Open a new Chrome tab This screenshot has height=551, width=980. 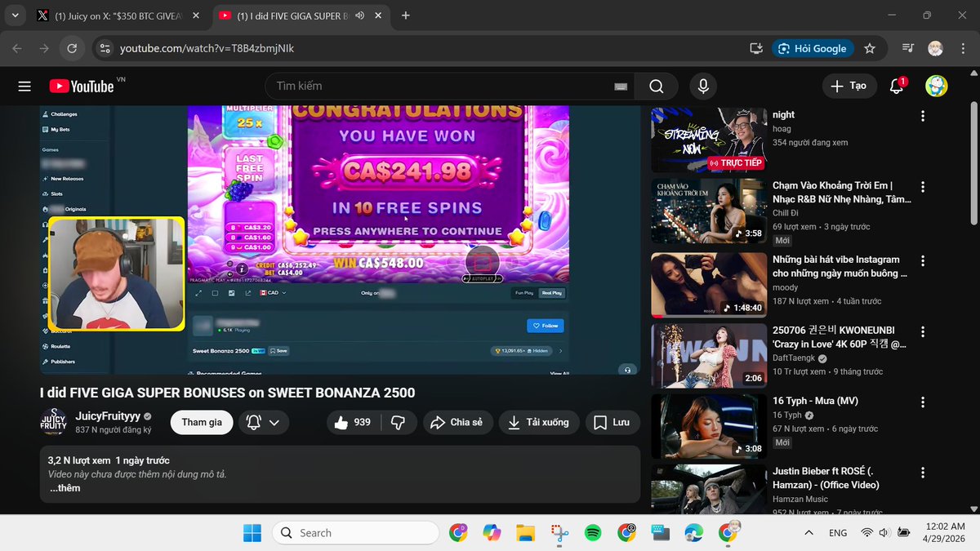pyautogui.click(x=406, y=16)
